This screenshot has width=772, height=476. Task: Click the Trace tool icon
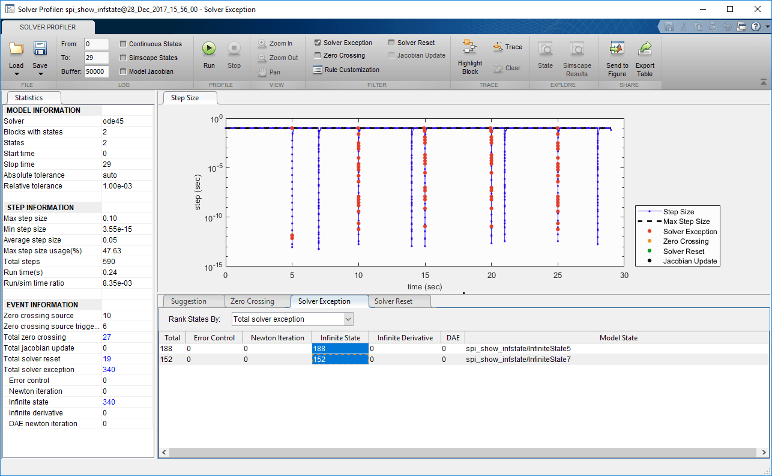click(498, 46)
